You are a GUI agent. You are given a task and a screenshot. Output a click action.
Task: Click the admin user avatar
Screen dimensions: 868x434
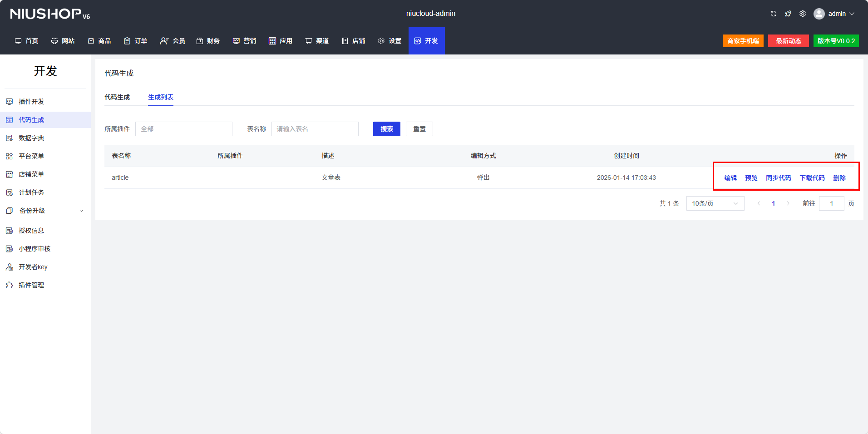819,14
